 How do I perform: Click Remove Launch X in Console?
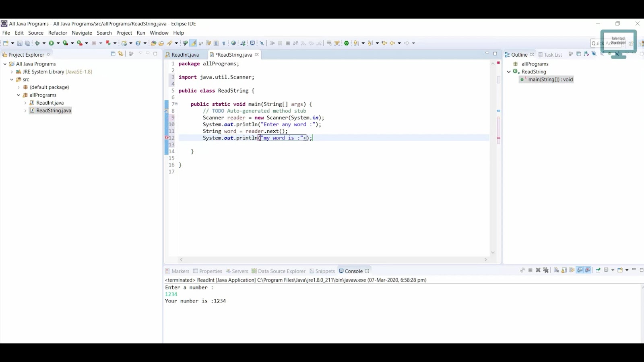[x=538, y=270]
